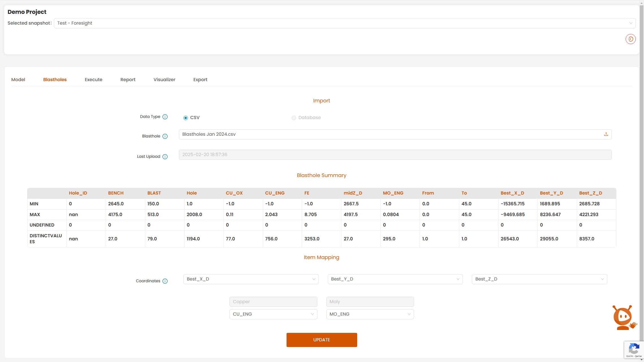644x362 pixels.
Task: Open the Best_X_D coordinate dropdown
Action: (x=251, y=279)
